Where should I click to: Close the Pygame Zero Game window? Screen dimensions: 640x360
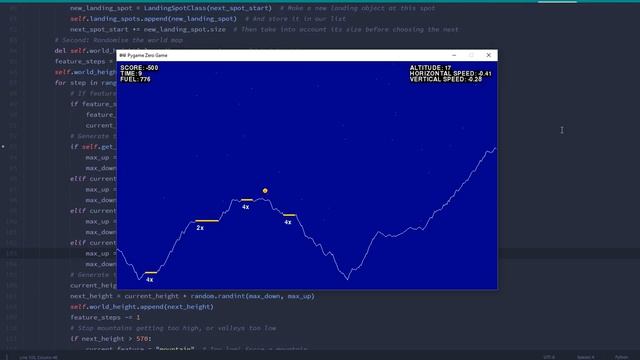pos(489,55)
